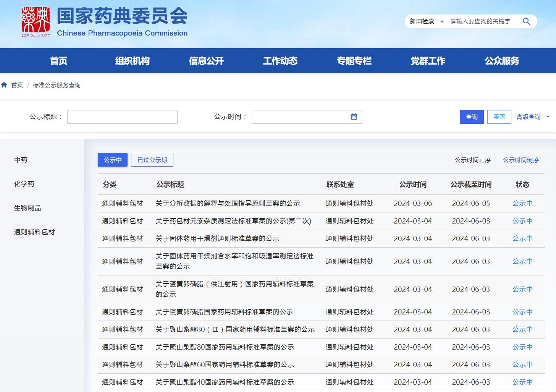This screenshot has width=556, height=392.
Task: Open 关于分析数据的解释与处理指导原则草案的公示 notice
Action: 228,204
